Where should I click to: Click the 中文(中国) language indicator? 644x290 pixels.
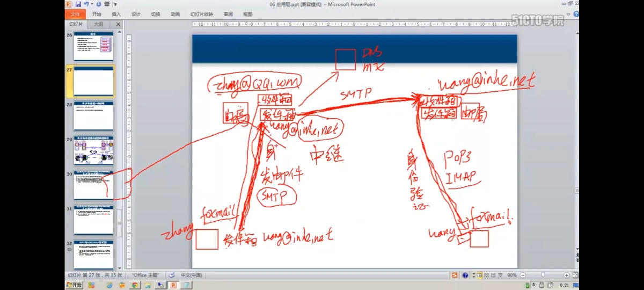(x=191, y=275)
